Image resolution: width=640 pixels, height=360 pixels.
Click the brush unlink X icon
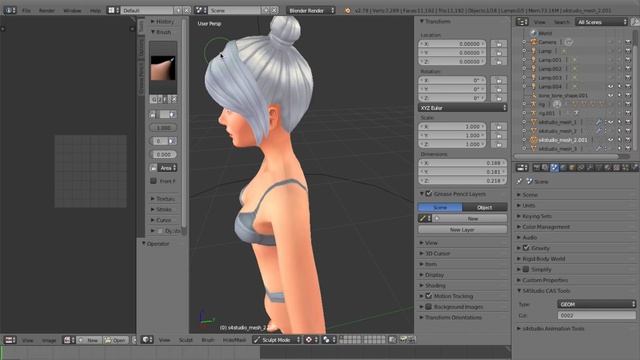coord(173,99)
